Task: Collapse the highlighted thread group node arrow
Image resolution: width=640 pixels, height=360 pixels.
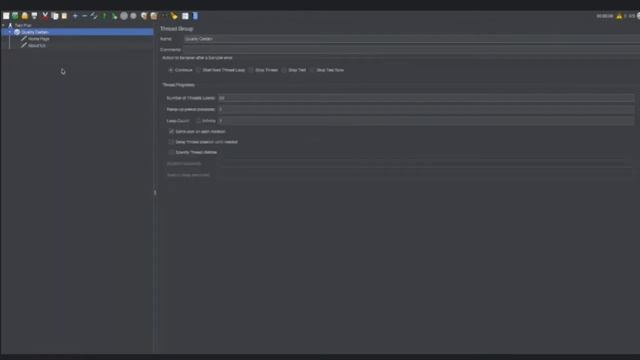Action: coord(10,32)
